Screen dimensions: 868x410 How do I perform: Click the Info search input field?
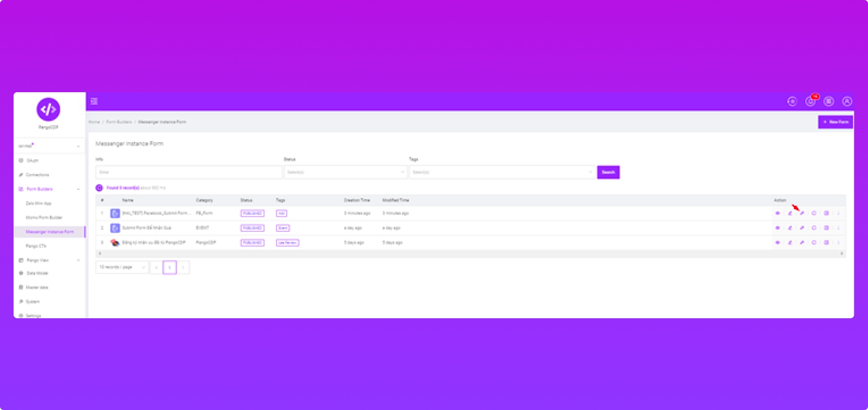tap(189, 172)
